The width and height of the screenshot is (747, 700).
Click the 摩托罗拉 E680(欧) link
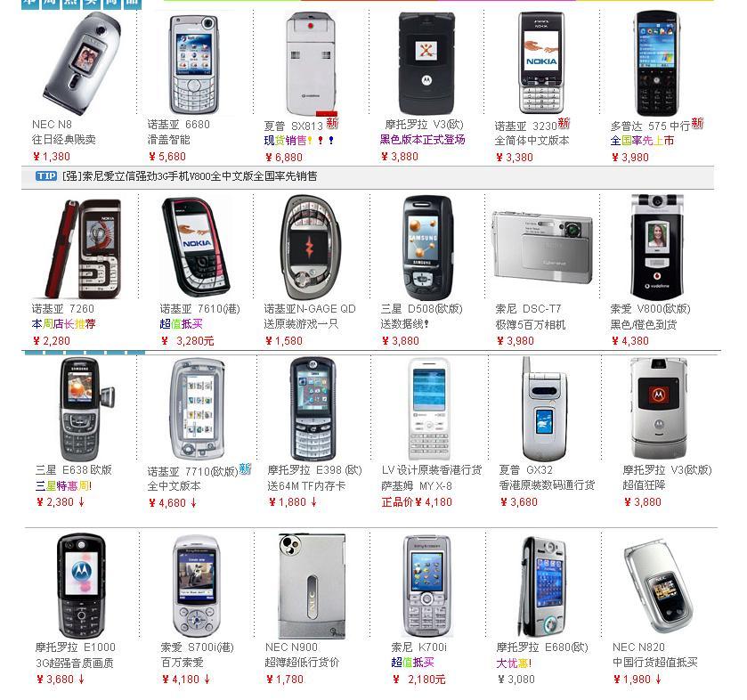tap(542, 647)
